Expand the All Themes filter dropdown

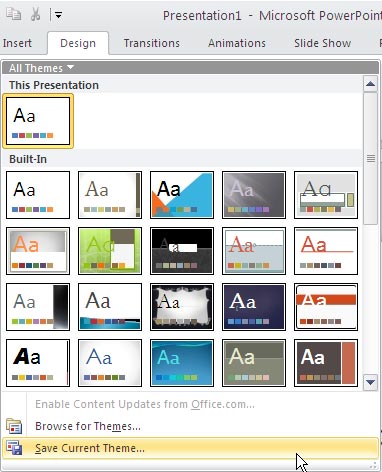[41, 68]
